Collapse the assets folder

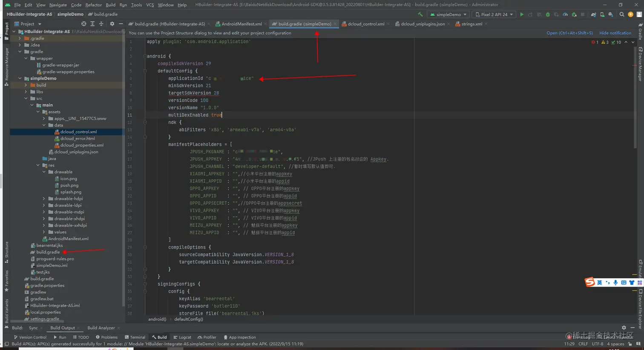point(38,112)
